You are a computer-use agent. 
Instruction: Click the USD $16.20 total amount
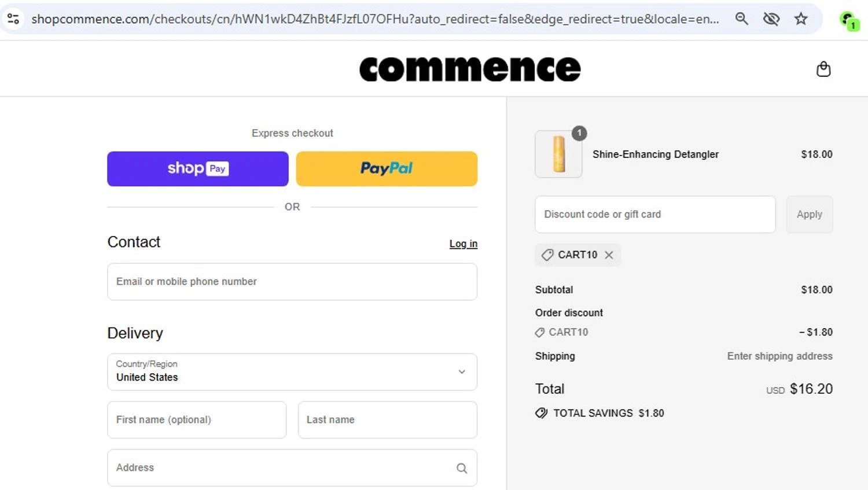(799, 389)
